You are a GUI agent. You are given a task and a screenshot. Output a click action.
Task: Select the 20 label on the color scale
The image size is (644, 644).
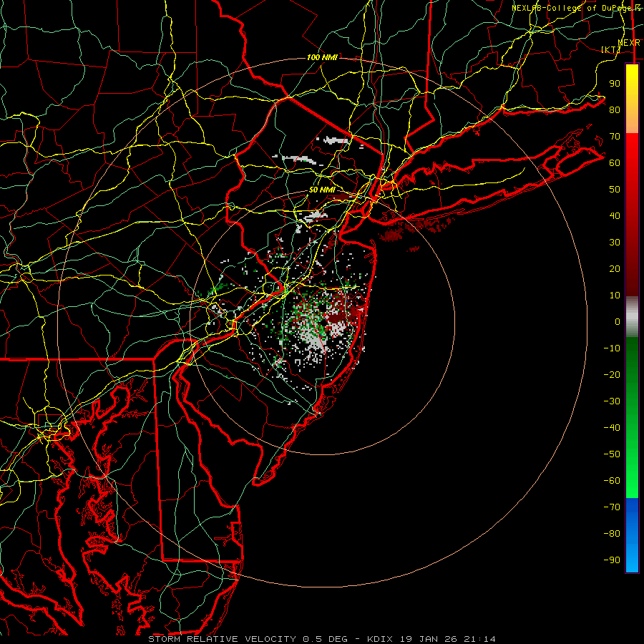coord(615,269)
